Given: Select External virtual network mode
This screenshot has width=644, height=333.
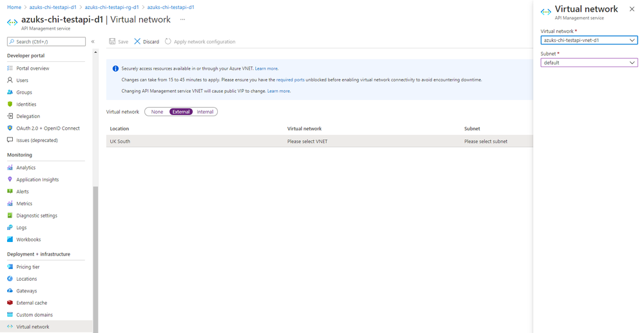Looking at the screenshot, I should [x=181, y=112].
